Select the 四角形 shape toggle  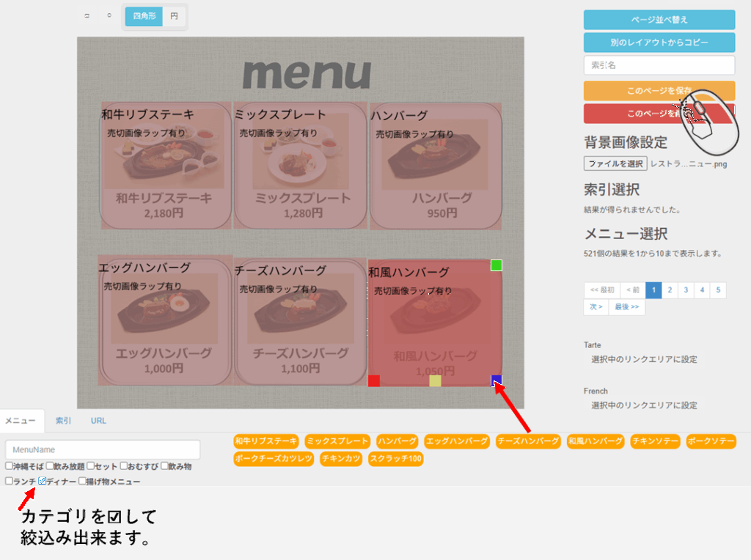point(144,16)
